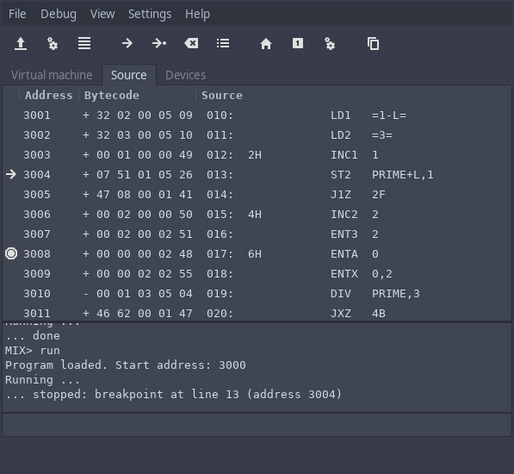The image size is (514, 474).
Task: Step next instruction arrow-dot icon
Action: (x=159, y=43)
